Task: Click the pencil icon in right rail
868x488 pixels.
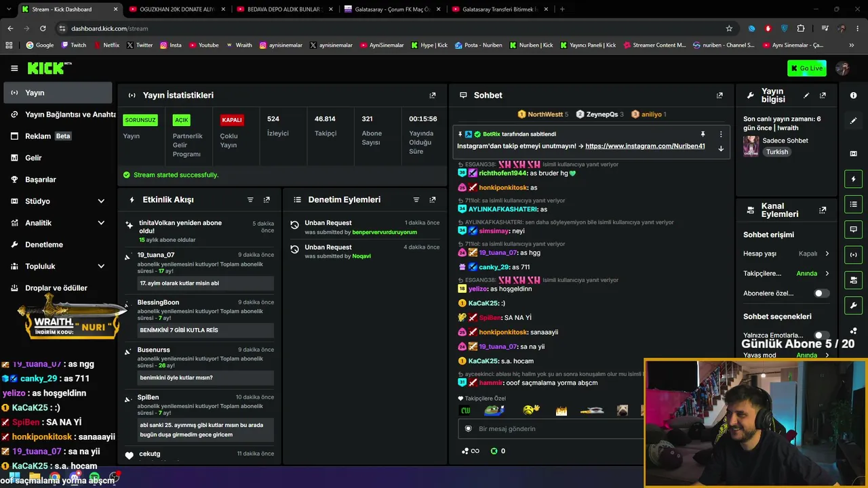Action: click(853, 121)
